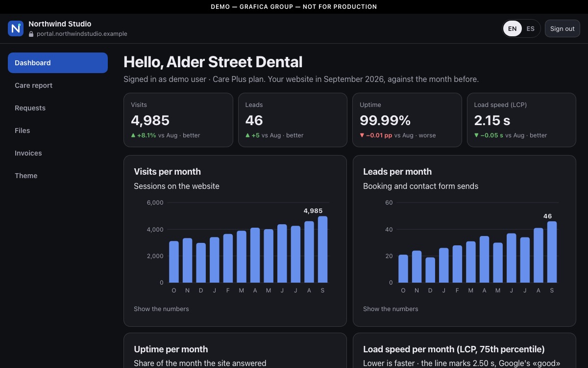Click the 6,000 axis label in Visits chart
Viewport: 588px width, 368px height.
(155, 203)
